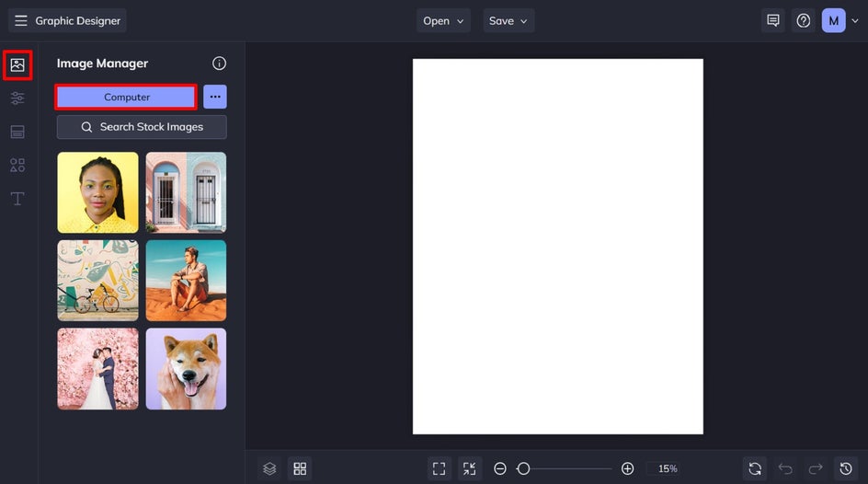Show Image Manager info icon
868x484 pixels.
(219, 63)
